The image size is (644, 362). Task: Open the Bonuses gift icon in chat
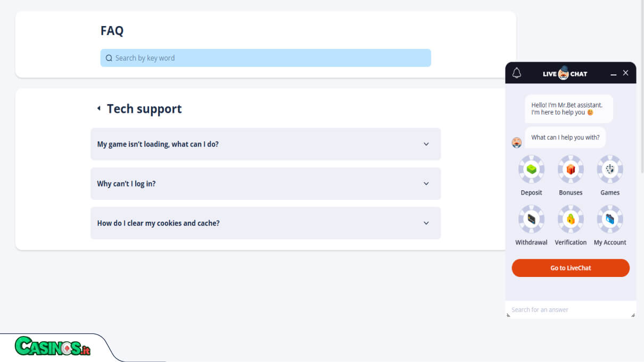(x=571, y=170)
